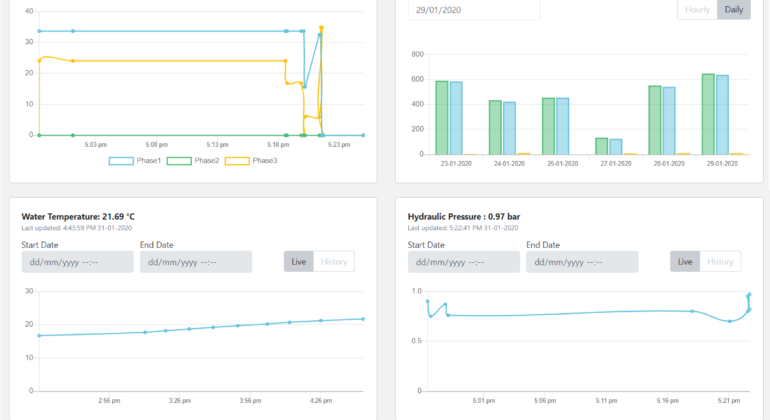Switch bar chart to Hourly view
The height and width of the screenshot is (420, 770).
[697, 9]
